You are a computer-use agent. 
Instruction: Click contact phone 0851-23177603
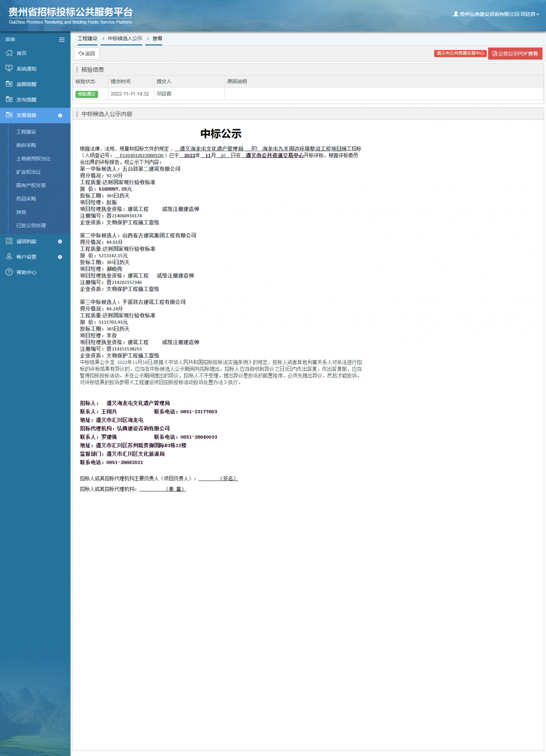(x=199, y=412)
